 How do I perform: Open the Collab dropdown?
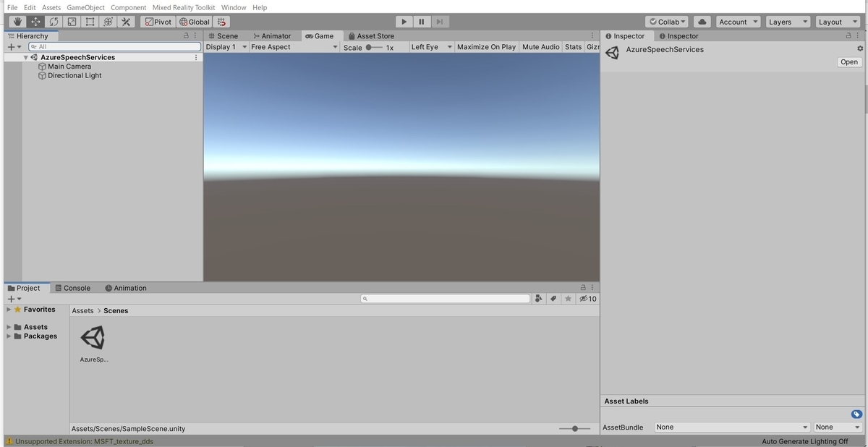tap(668, 22)
